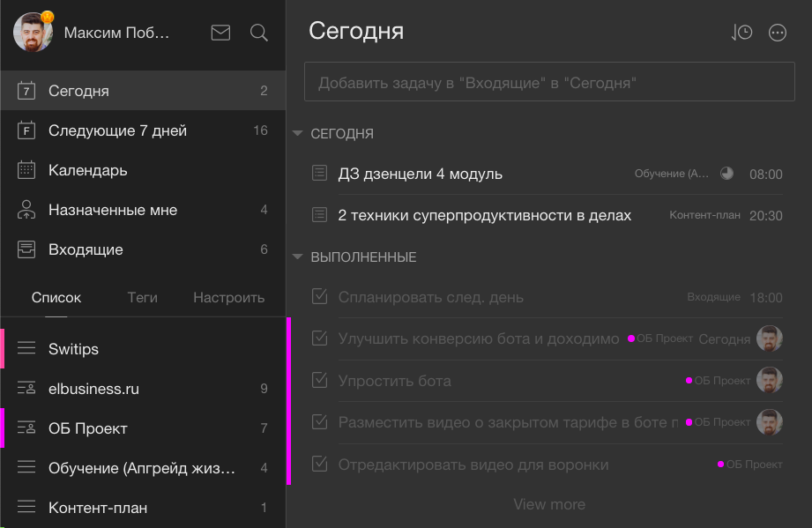Image resolution: width=812 pixels, height=528 pixels.
Task: Click the 'Календарь' view icon
Action: 25,169
